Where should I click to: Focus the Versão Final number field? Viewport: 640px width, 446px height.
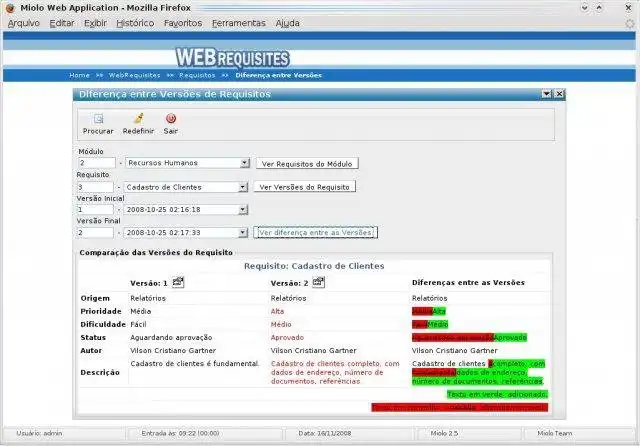[95, 232]
